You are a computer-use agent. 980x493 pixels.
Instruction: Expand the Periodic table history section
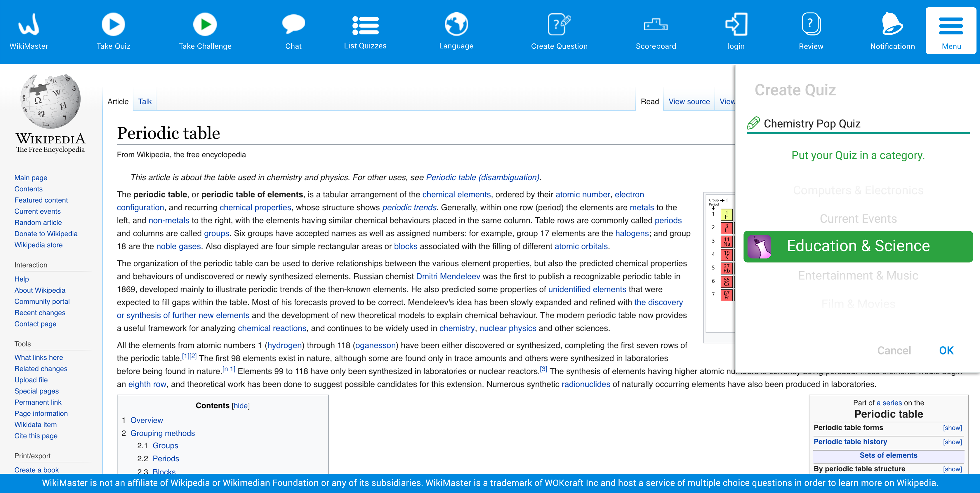[952, 442]
